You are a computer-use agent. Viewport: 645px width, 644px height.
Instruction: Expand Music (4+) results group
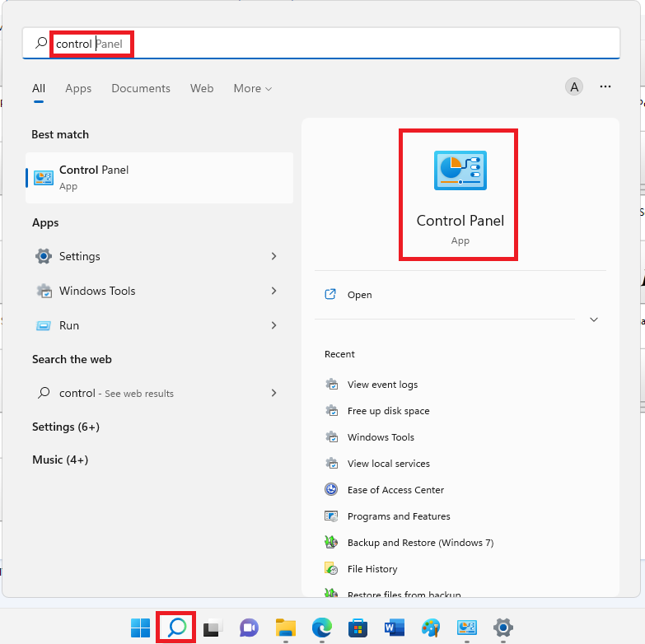pyautogui.click(x=60, y=460)
